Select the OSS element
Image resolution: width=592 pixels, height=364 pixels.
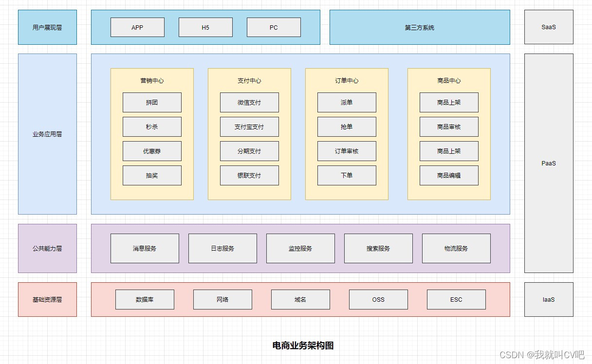click(378, 299)
